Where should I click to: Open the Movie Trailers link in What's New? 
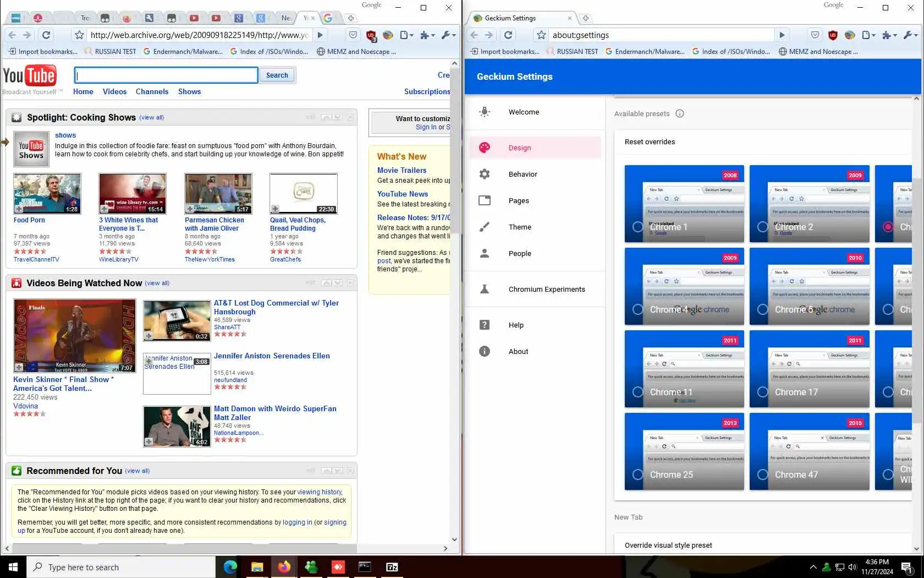[x=402, y=170]
